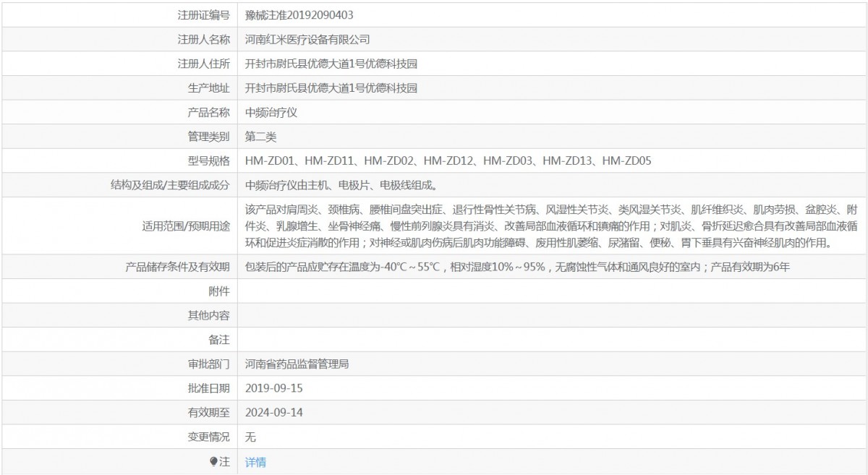Click the 无 value in 变更情况 row
The height and width of the screenshot is (475, 868).
pos(250,437)
